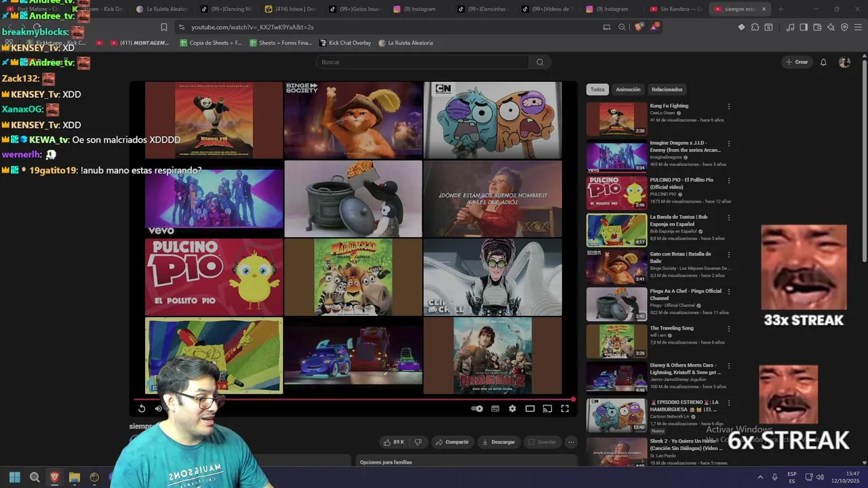Viewport: 868px width, 488px height.
Task: Open YouTube notifications bell
Action: point(823,62)
